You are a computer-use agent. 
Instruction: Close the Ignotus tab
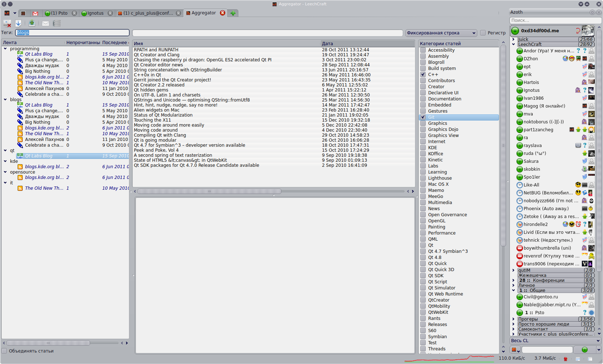tap(110, 13)
